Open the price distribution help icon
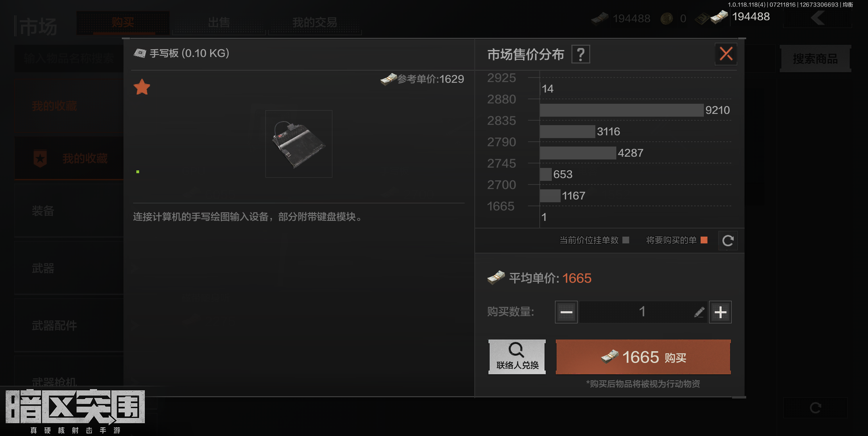Image resolution: width=868 pixels, height=436 pixels. [581, 55]
